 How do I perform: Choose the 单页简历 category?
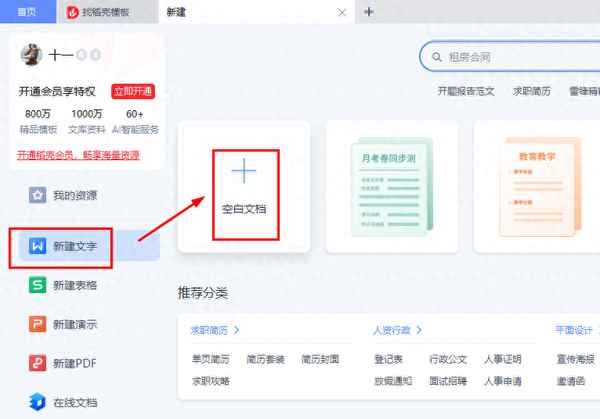point(210,359)
